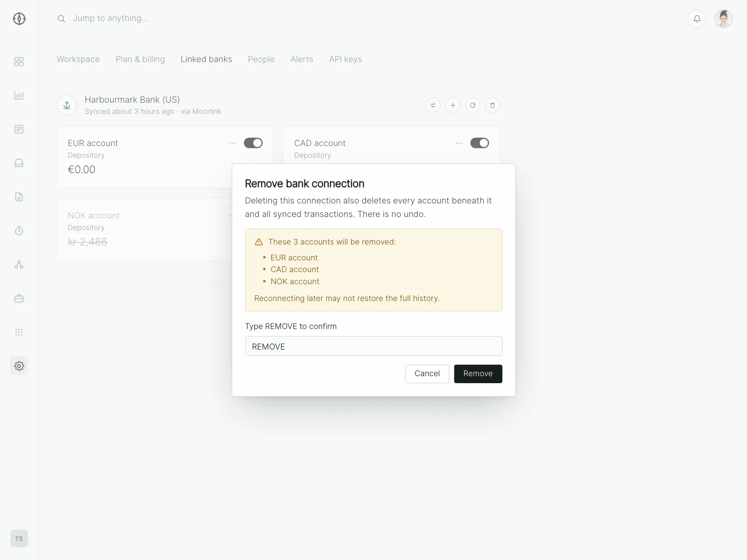
Task: Click the transfer arrows icon beside bank name
Action: tap(433, 105)
